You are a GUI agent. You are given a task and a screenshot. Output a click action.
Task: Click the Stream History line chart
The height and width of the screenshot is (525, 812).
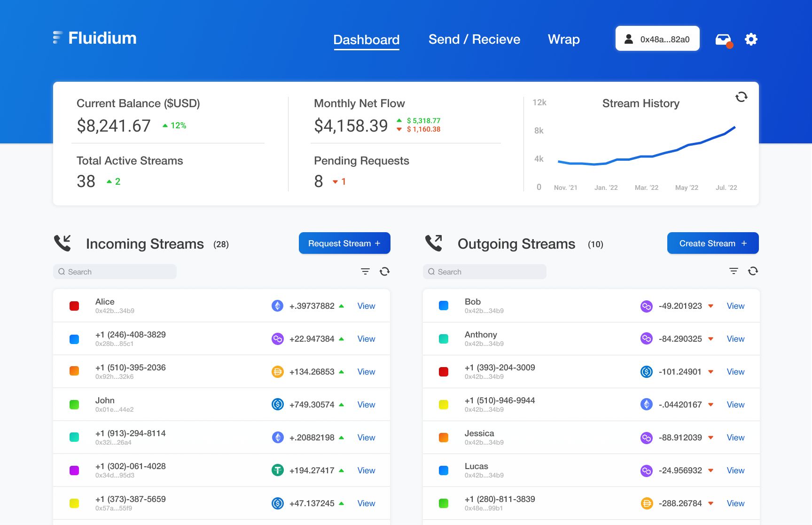pos(647,146)
